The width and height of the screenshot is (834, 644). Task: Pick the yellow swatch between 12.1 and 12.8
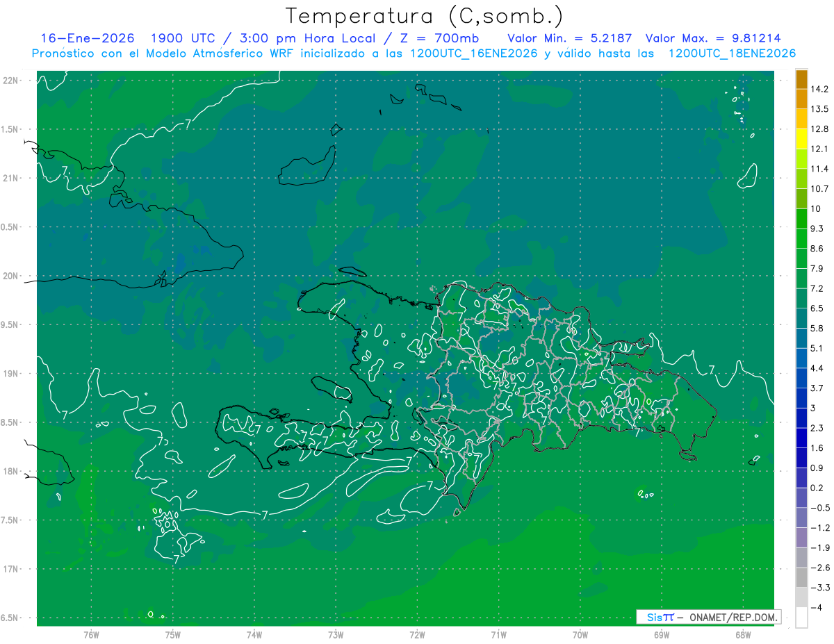(801, 139)
